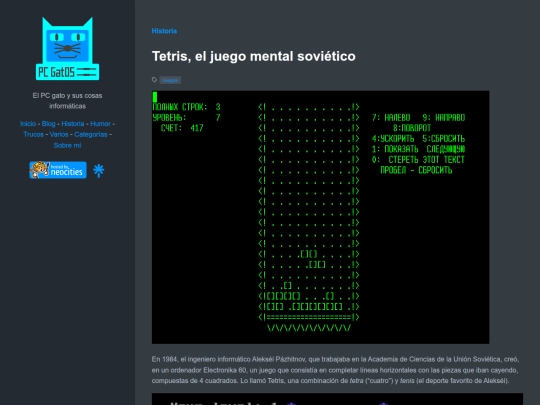Click the tag icon beside Juegos

(154, 80)
